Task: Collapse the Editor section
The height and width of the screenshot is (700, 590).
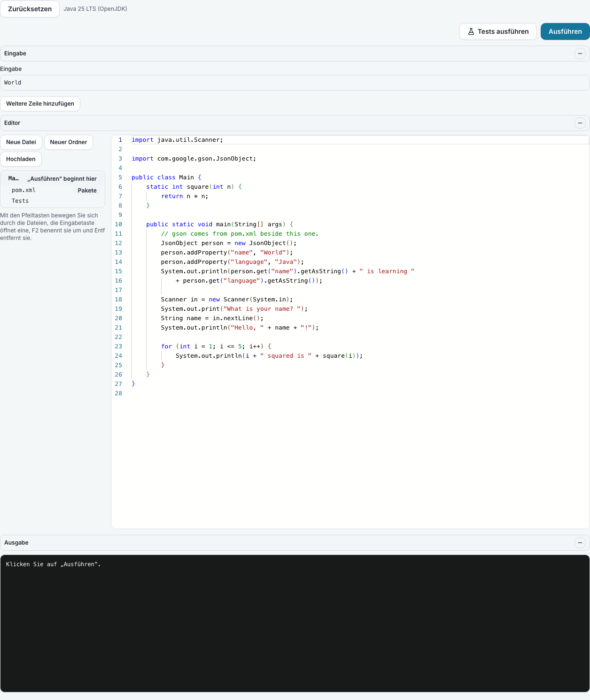Action: (x=580, y=123)
